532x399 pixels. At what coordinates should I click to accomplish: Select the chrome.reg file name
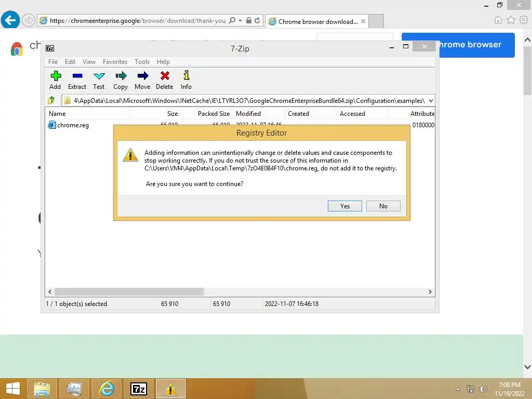click(73, 125)
